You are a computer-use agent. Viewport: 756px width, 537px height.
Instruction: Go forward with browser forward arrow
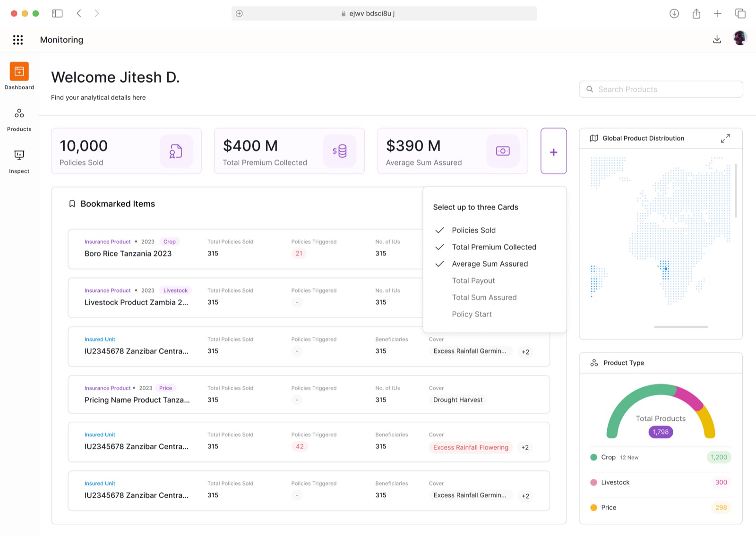97,13
